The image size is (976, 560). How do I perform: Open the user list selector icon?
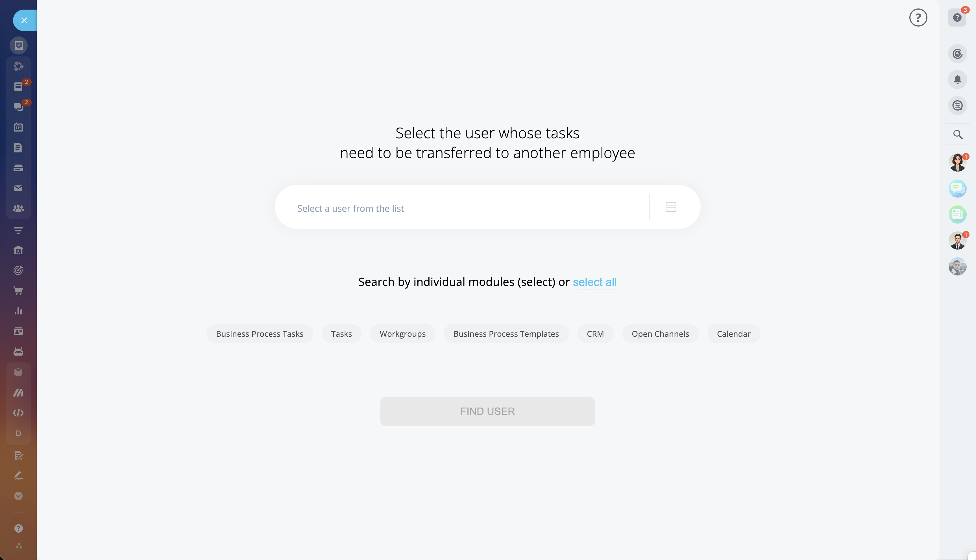click(670, 207)
